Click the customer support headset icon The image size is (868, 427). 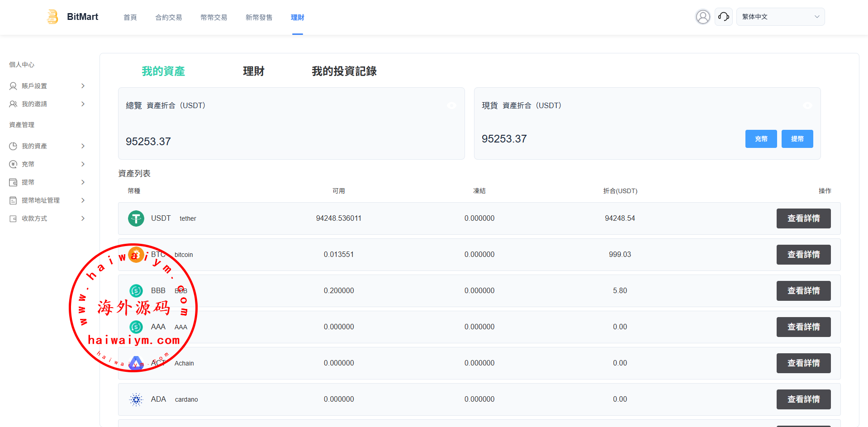(723, 17)
